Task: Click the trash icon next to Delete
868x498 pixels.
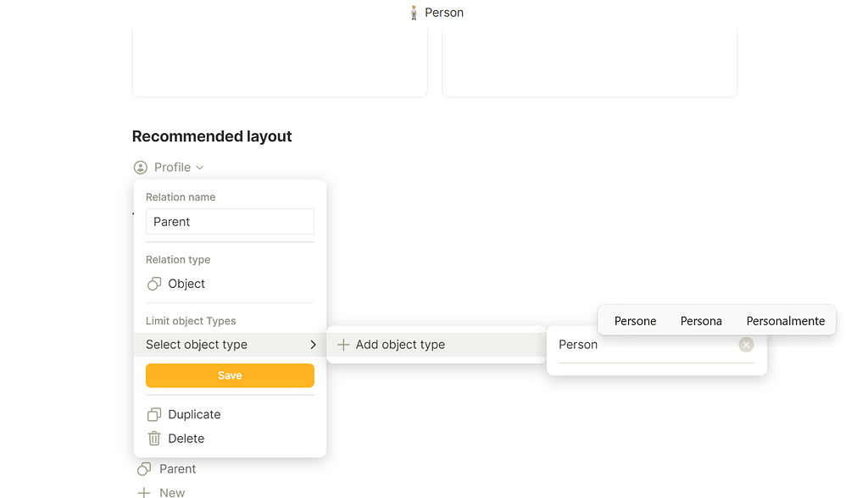Action: point(154,438)
